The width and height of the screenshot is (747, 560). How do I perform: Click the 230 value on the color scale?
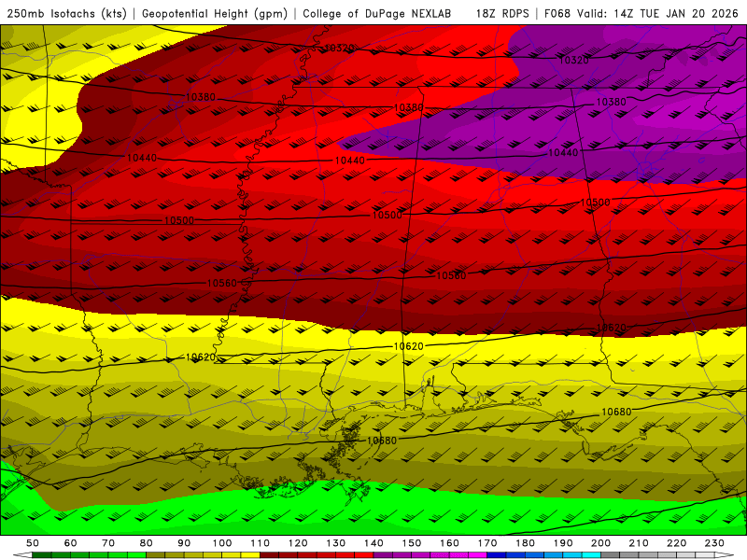[x=714, y=543]
